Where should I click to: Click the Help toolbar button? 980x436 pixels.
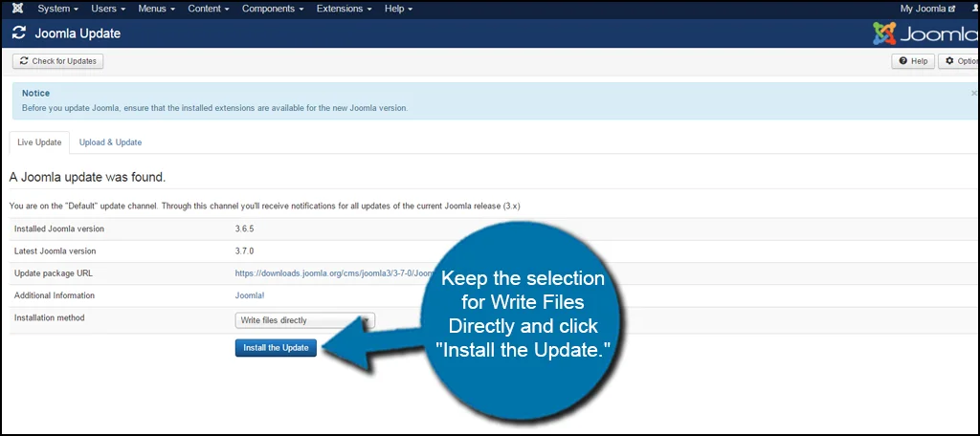click(x=913, y=61)
